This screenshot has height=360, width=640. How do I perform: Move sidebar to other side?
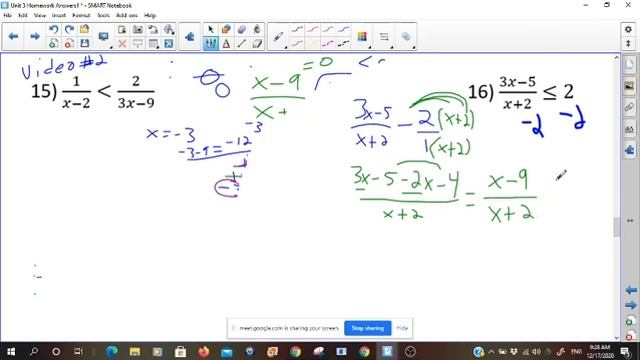pos(630,220)
